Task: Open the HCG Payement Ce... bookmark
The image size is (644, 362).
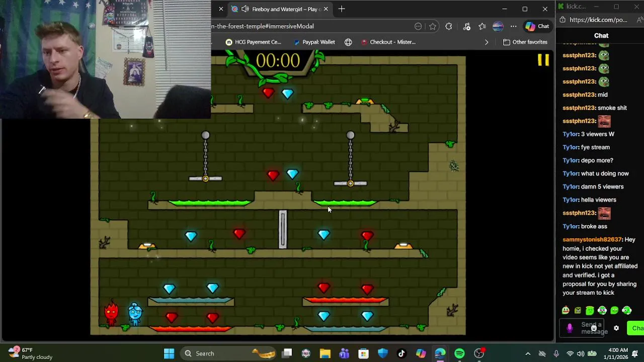Action: [x=253, y=42]
